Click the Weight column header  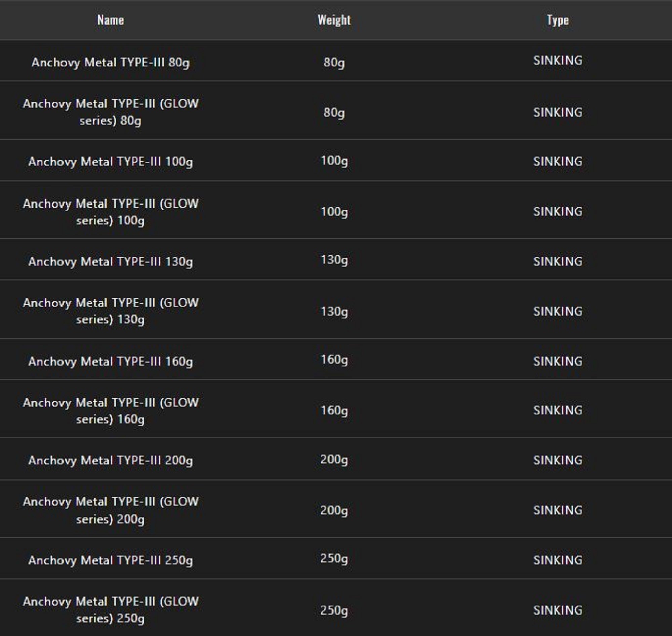[x=334, y=20]
